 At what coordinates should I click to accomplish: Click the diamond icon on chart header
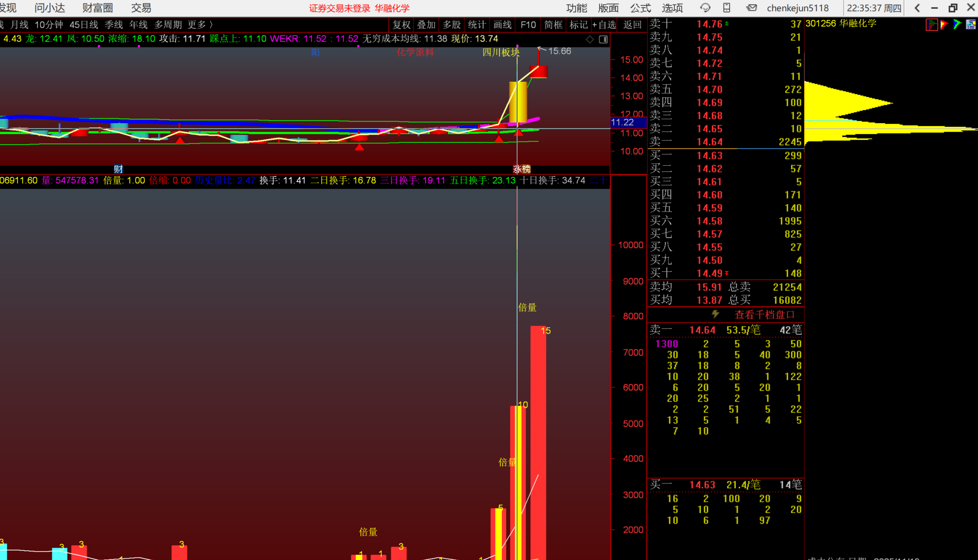(x=590, y=39)
